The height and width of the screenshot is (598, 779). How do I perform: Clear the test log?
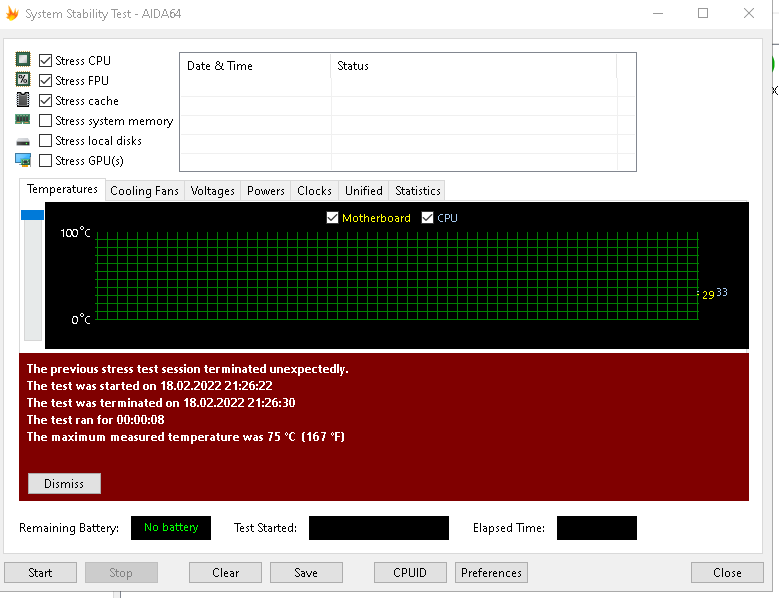[x=226, y=573]
